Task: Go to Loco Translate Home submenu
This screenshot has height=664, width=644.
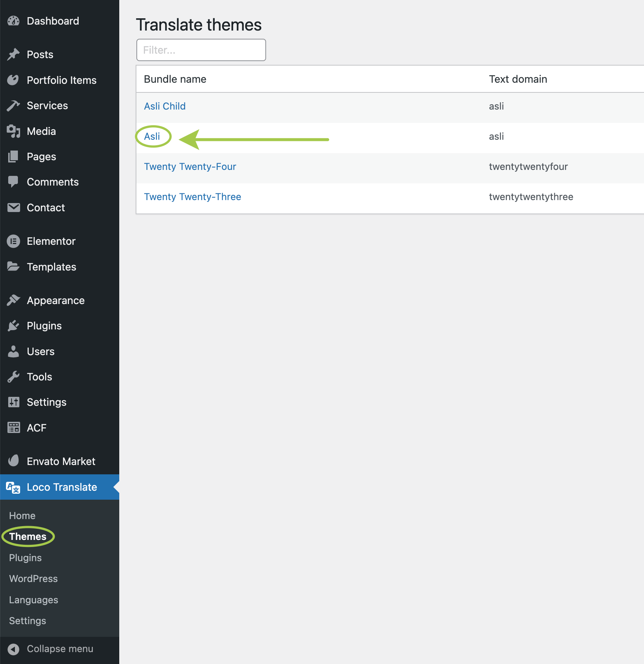Action: [x=22, y=516]
